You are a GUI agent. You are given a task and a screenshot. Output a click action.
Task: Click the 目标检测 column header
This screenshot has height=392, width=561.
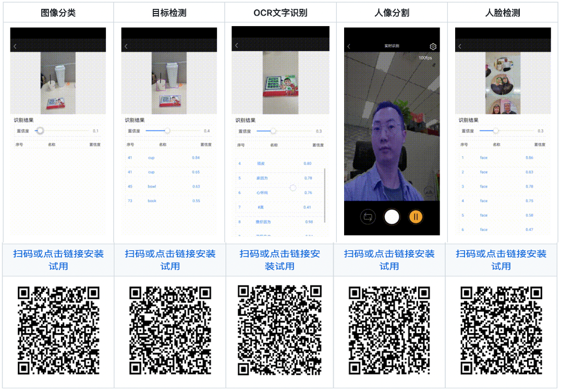click(169, 13)
